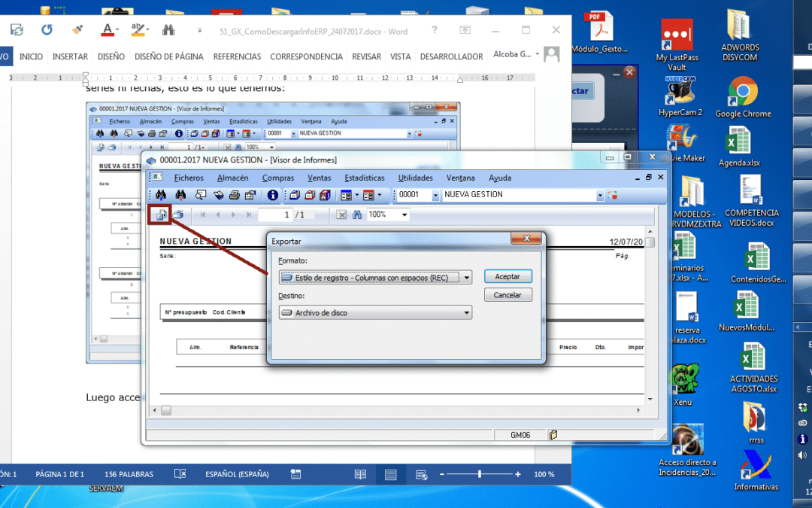Apply font color with the red A icon

click(x=108, y=30)
